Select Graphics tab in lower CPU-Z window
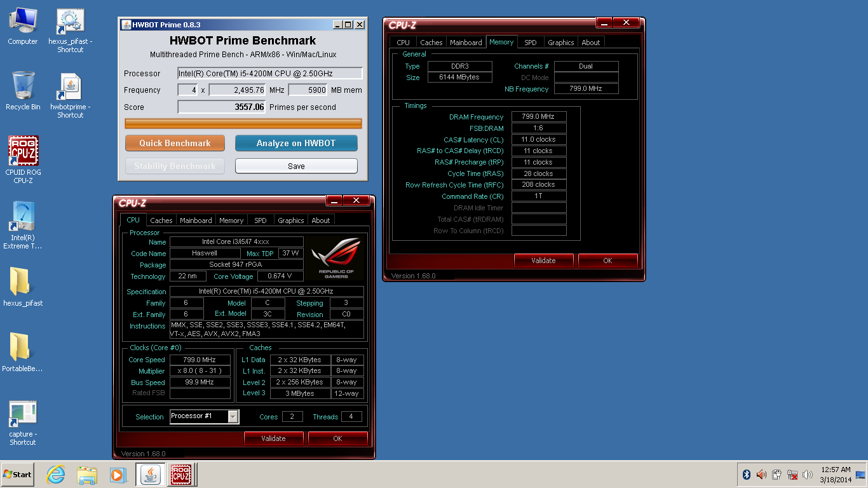Viewport: 868px width, 488px height. pos(291,220)
